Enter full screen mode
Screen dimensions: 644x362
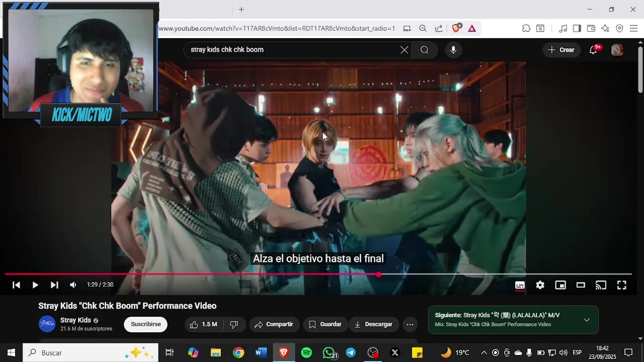pyautogui.click(x=622, y=285)
